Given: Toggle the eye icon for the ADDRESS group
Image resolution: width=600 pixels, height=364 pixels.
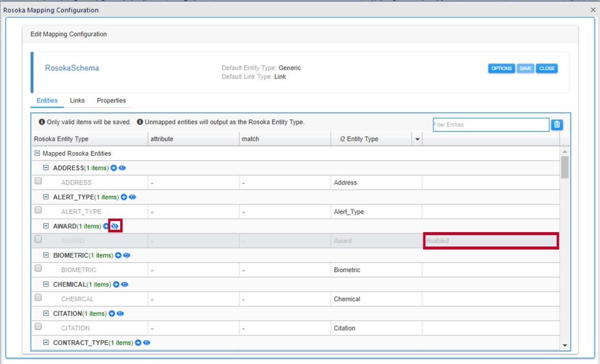Looking at the screenshot, I should point(122,168).
